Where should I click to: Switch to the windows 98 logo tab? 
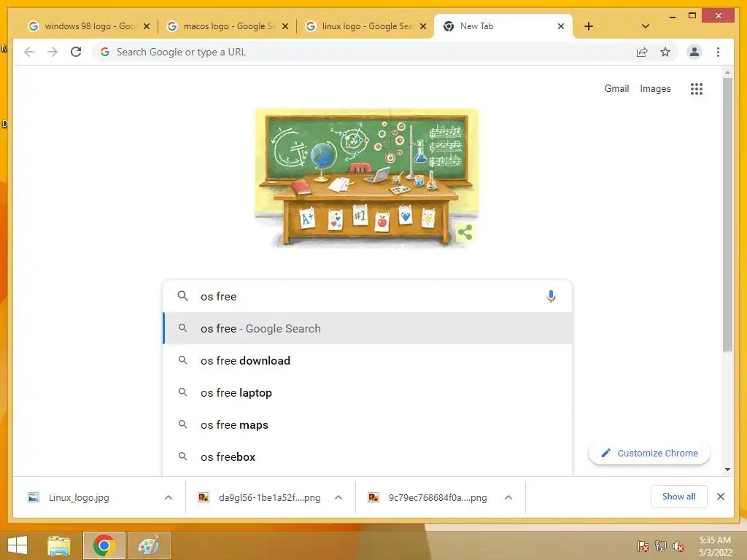(88, 26)
